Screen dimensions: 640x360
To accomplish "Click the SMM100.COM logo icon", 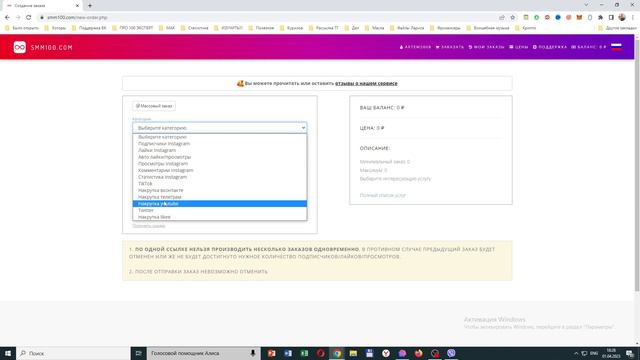I will coord(20,47).
